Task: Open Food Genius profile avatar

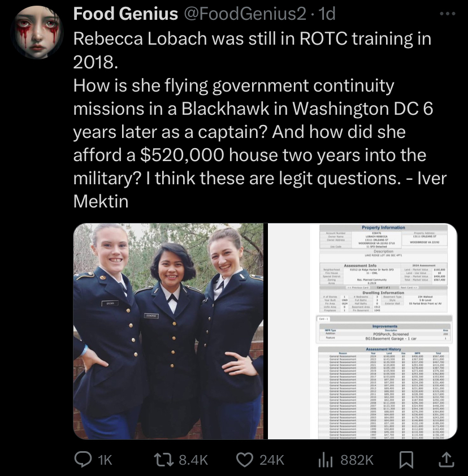Action: (x=37, y=32)
